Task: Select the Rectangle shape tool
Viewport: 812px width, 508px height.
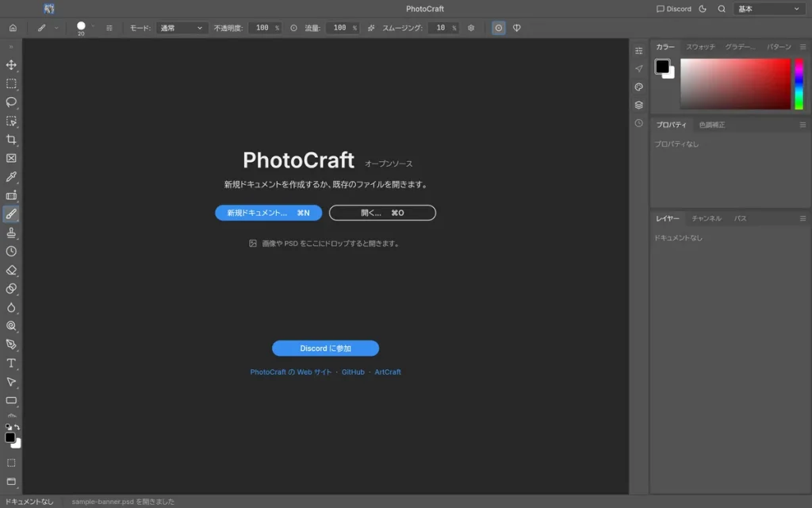Action: pos(11,401)
